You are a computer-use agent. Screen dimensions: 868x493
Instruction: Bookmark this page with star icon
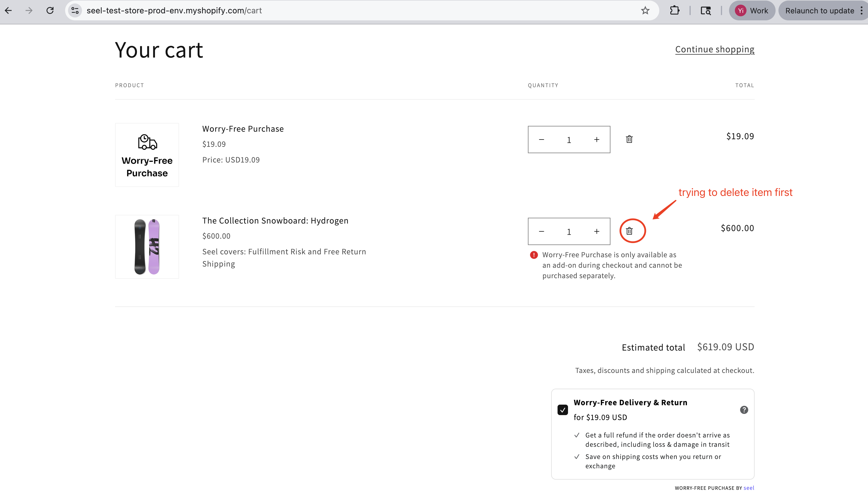click(x=645, y=10)
